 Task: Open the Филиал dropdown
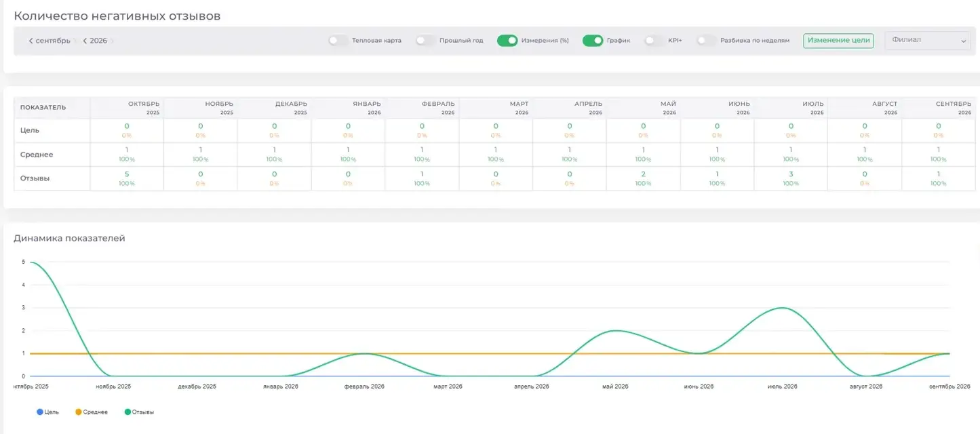pyautogui.click(x=927, y=41)
